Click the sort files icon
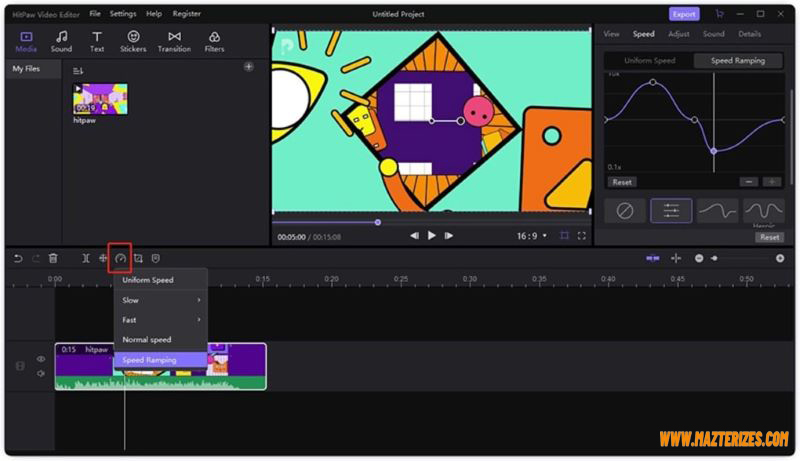The image size is (800, 461). click(x=78, y=70)
